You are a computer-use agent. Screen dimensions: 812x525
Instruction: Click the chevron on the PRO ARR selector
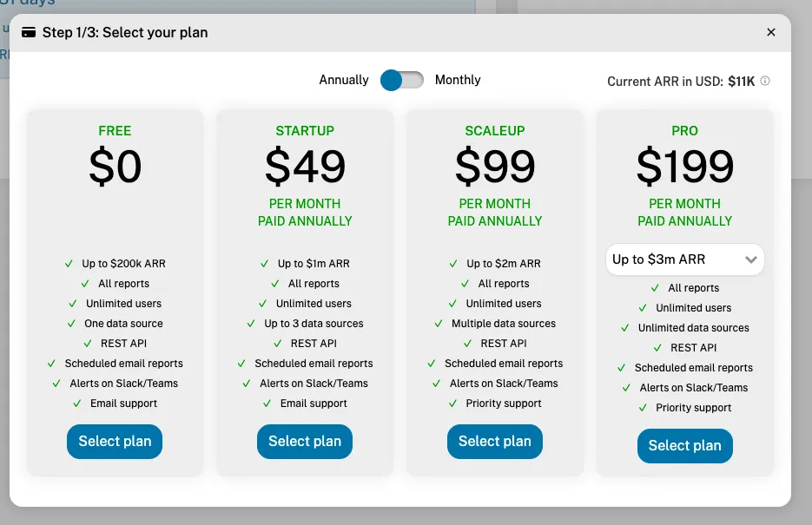(x=752, y=259)
